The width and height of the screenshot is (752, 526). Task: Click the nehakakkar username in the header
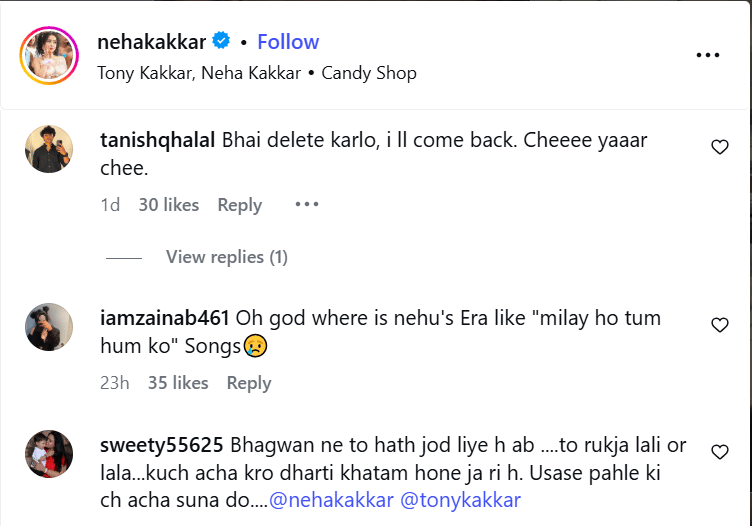click(151, 42)
